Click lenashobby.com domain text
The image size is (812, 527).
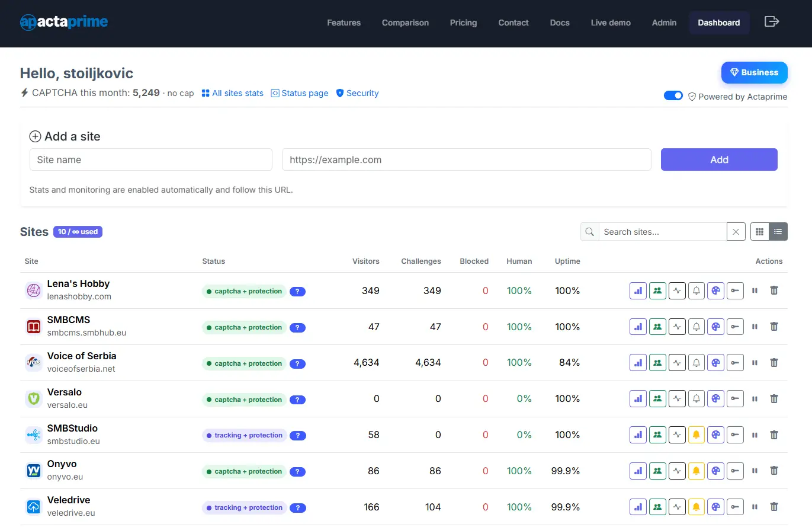pyautogui.click(x=79, y=296)
